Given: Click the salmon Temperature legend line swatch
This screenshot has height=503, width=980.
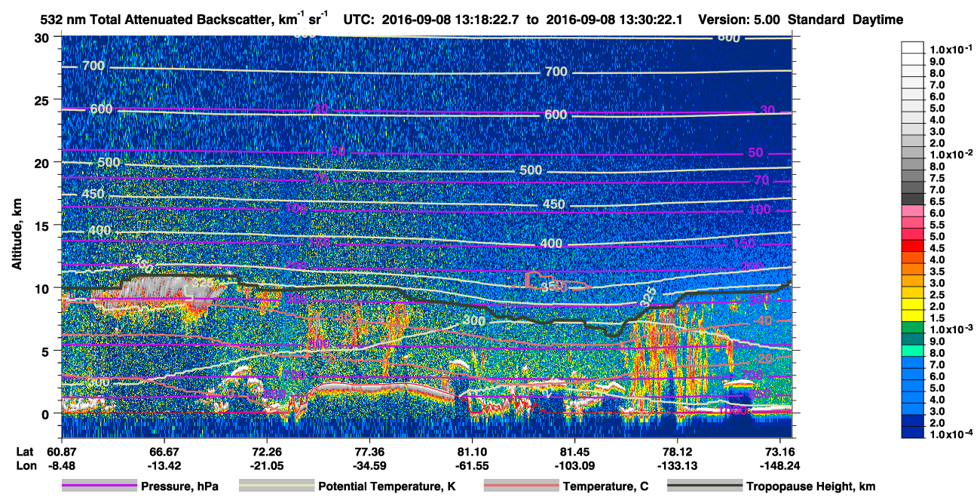Looking at the screenshot, I should click(521, 486).
